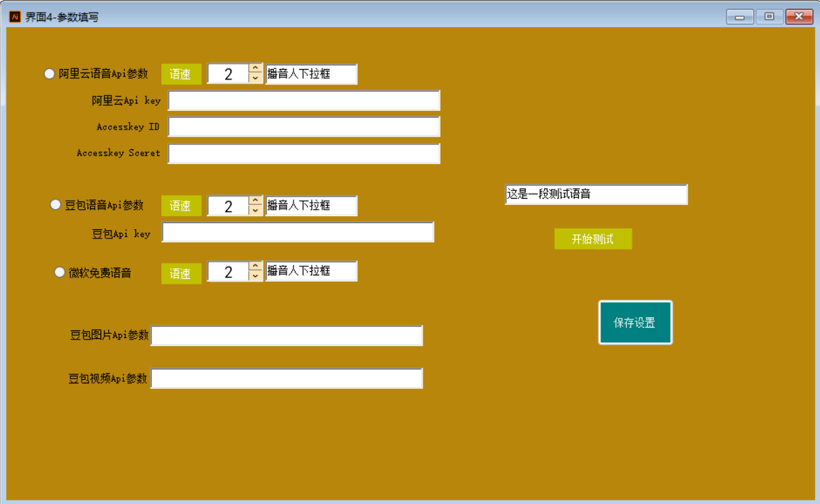Focus the 豆包图片Api参数 input field

pos(287,335)
